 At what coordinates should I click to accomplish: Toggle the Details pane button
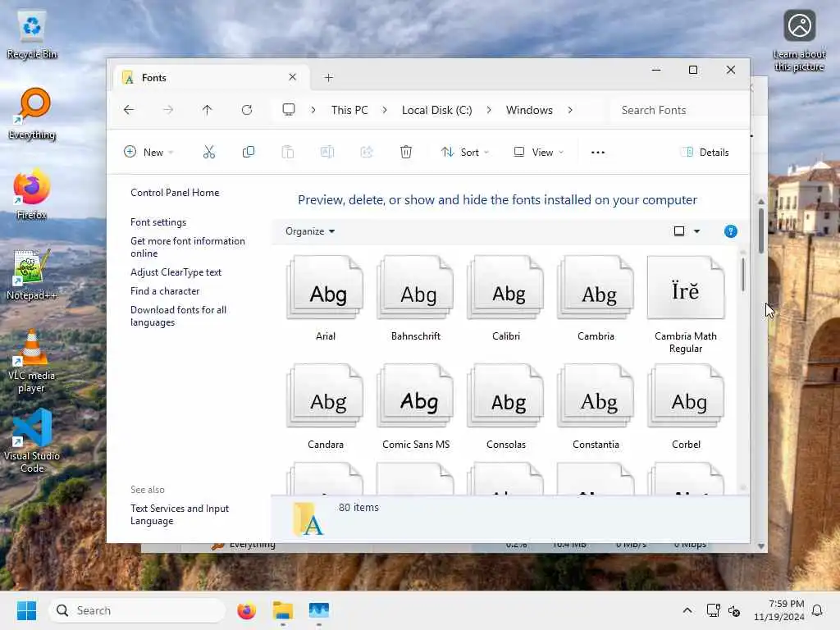coord(705,152)
